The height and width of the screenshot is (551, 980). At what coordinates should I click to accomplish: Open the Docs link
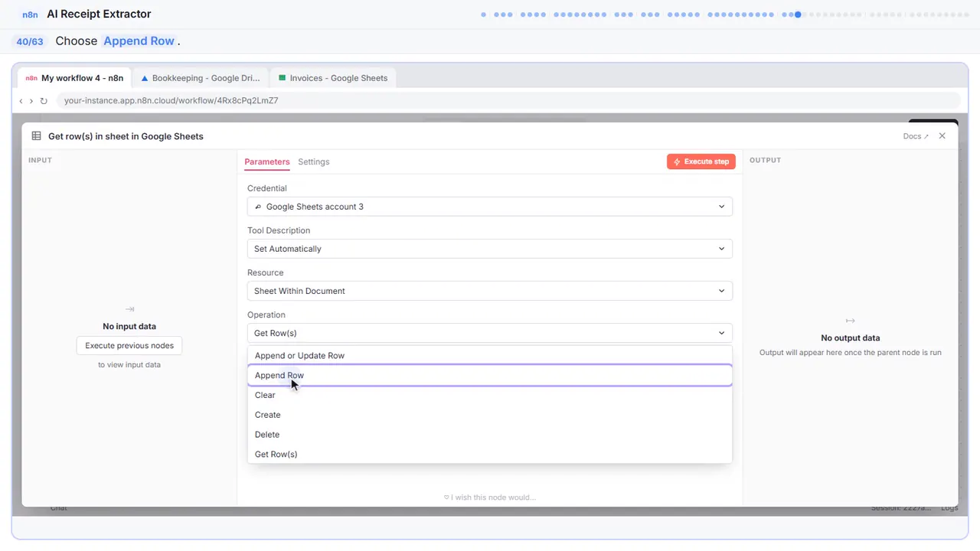(x=916, y=136)
